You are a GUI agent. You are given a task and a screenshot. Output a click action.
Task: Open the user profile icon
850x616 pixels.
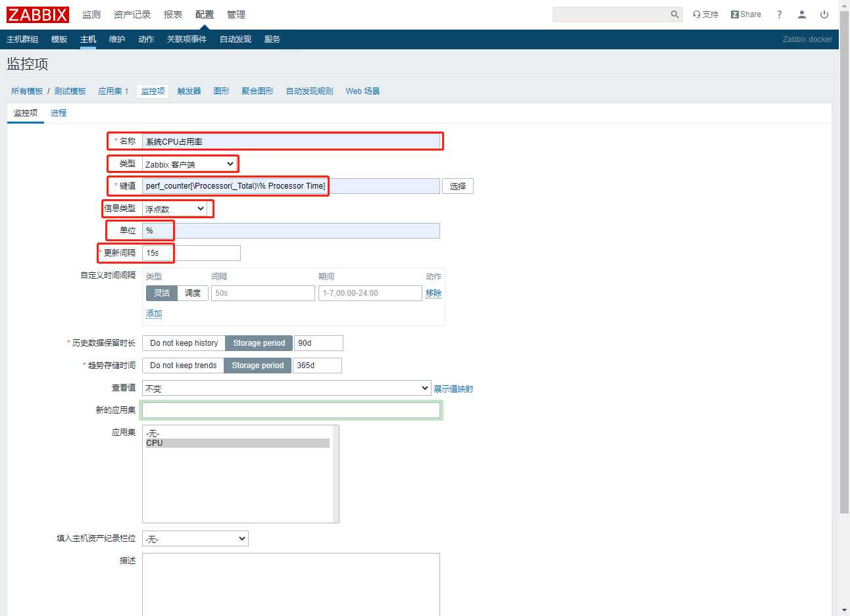(802, 14)
